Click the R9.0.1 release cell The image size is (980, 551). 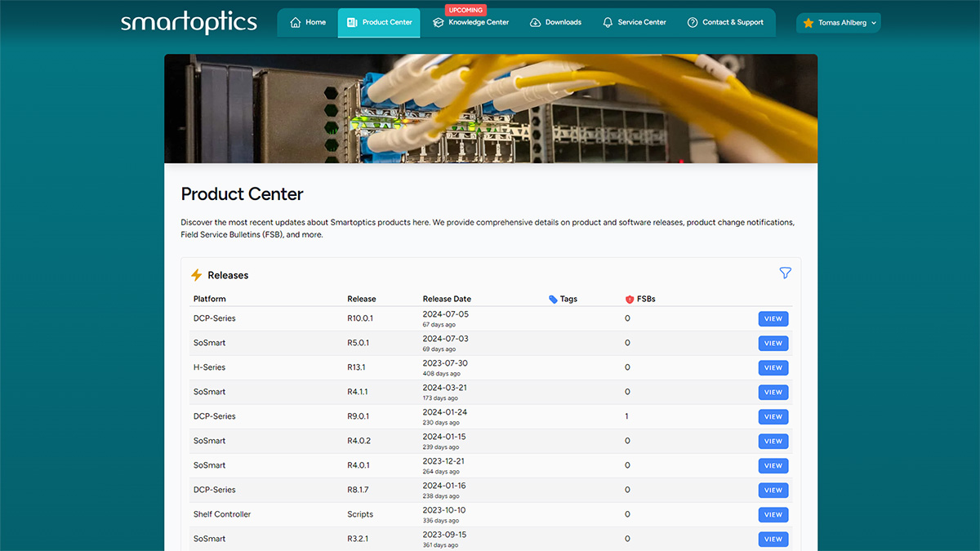pos(359,416)
